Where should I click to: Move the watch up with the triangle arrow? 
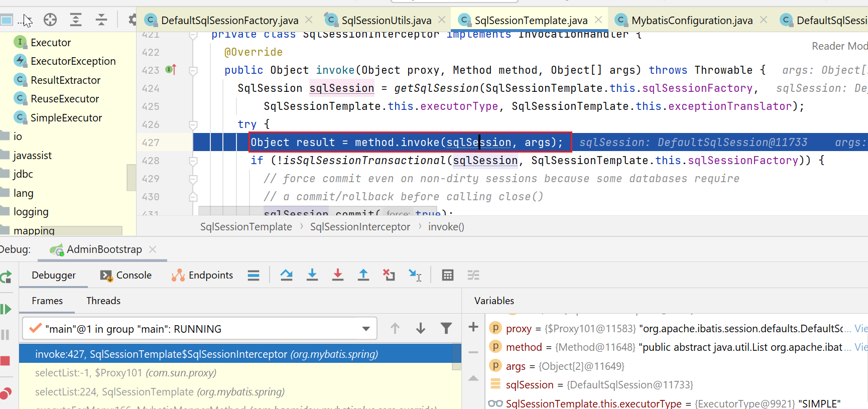point(473,378)
